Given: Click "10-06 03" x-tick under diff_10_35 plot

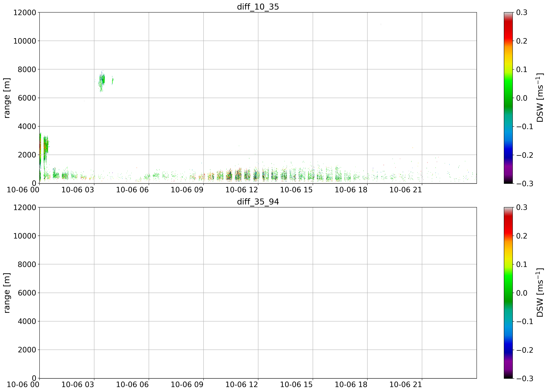Looking at the screenshot, I should click(78, 190).
